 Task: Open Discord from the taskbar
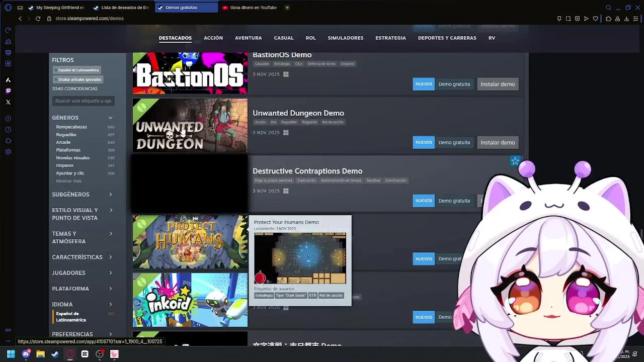tap(26, 354)
